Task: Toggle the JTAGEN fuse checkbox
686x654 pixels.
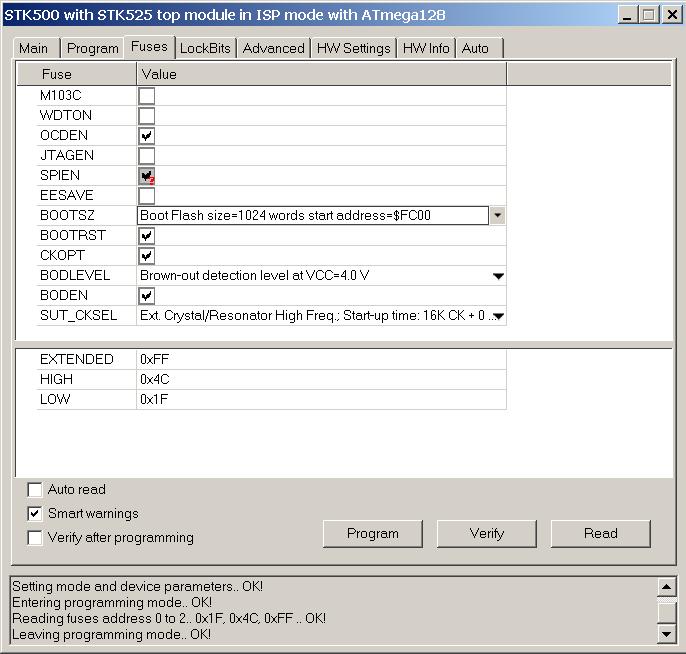Action: tap(147, 156)
